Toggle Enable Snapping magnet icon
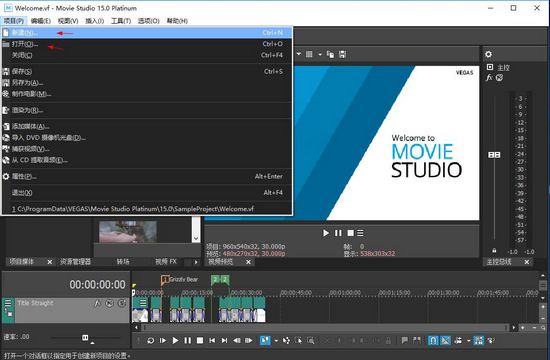This screenshot has height=360, width=550. coord(433,340)
